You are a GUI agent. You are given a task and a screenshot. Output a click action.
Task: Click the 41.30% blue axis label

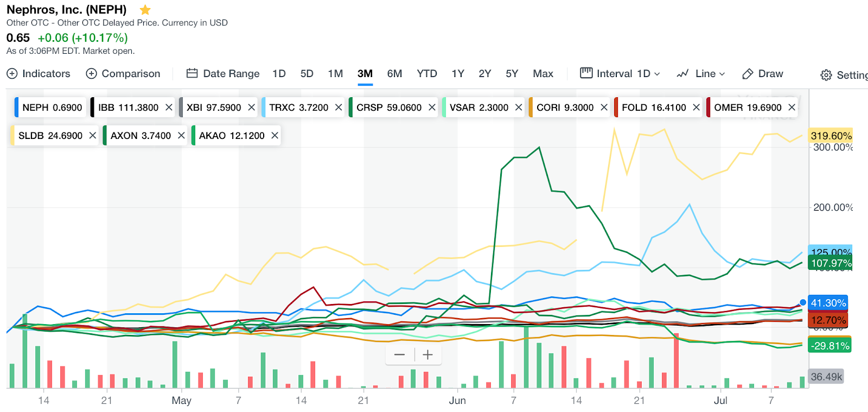tap(828, 303)
